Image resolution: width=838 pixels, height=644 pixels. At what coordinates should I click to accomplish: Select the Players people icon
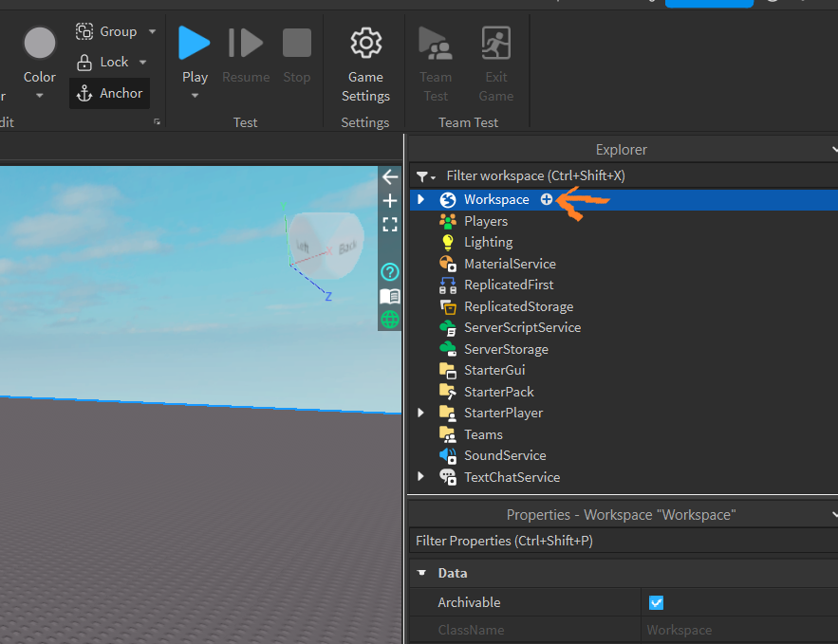pos(448,221)
